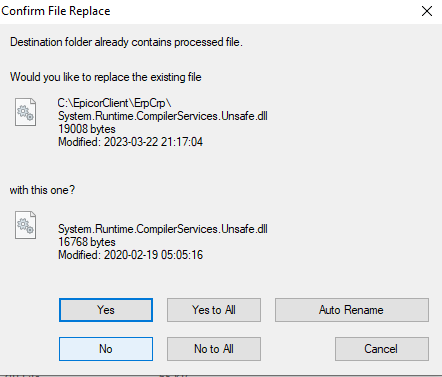Click the 'with this one?' prompt text
This screenshot has width=442, height=377.
42,190
